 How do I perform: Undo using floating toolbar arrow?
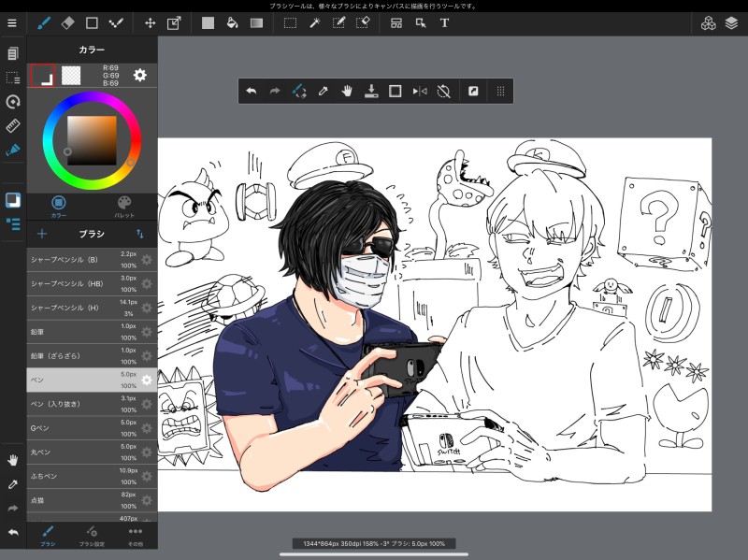(252, 91)
